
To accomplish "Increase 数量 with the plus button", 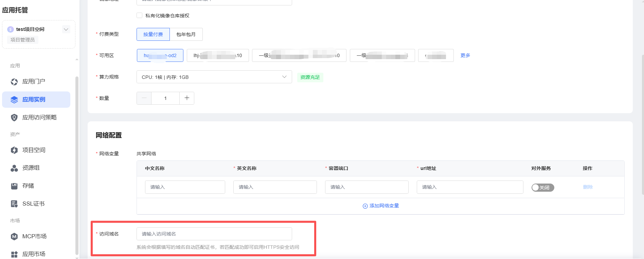I will tap(187, 98).
